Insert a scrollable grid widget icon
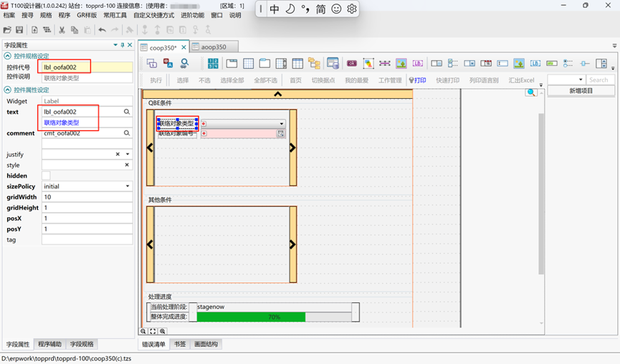Screen dimensions: 620x364 (281, 63)
